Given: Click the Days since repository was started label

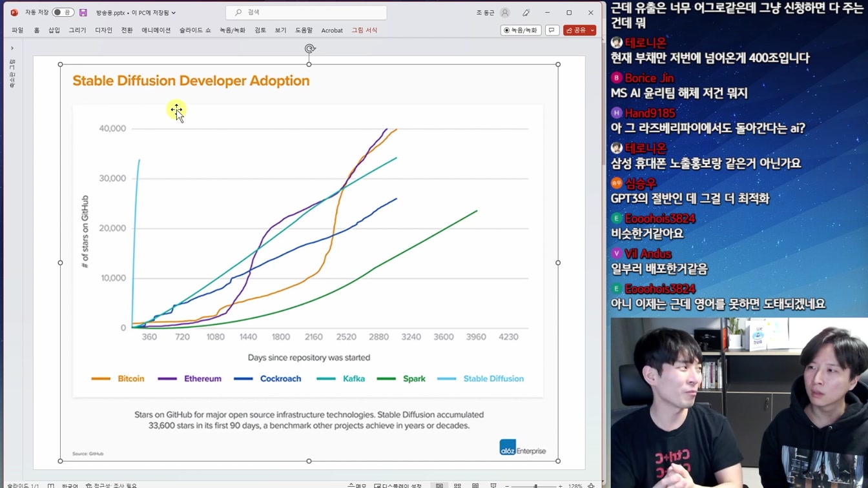Looking at the screenshot, I should (x=309, y=358).
